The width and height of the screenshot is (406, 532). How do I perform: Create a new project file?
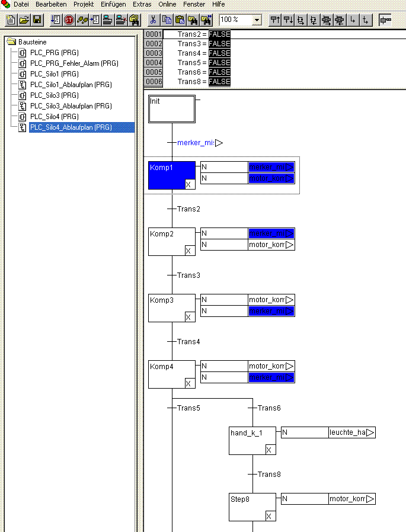click(x=11, y=20)
